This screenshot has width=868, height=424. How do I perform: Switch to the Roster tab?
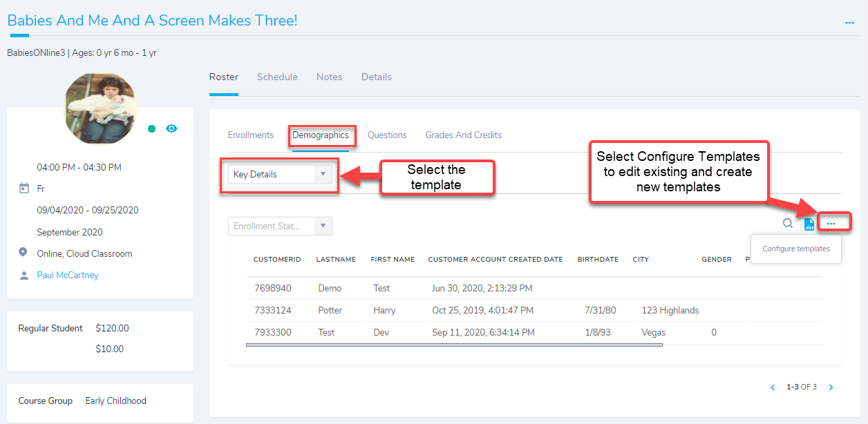224,77
